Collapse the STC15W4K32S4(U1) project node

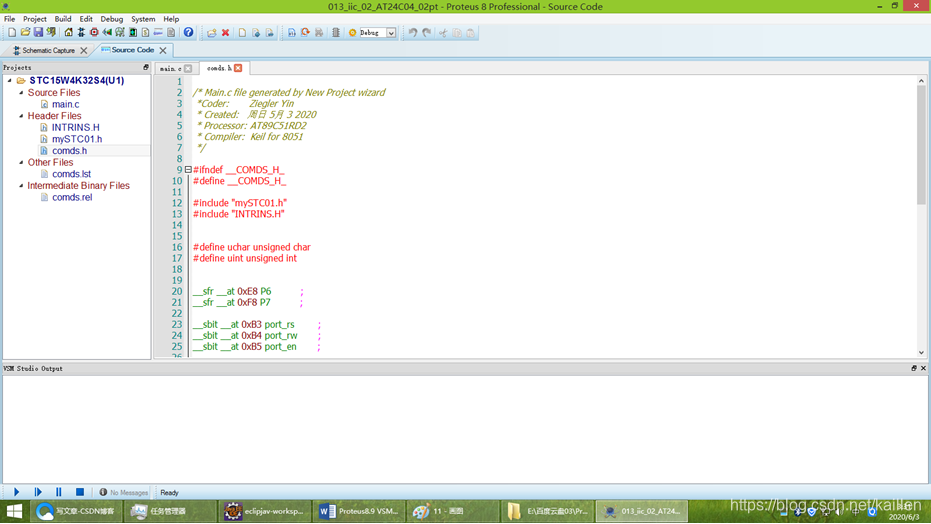tap(10, 80)
